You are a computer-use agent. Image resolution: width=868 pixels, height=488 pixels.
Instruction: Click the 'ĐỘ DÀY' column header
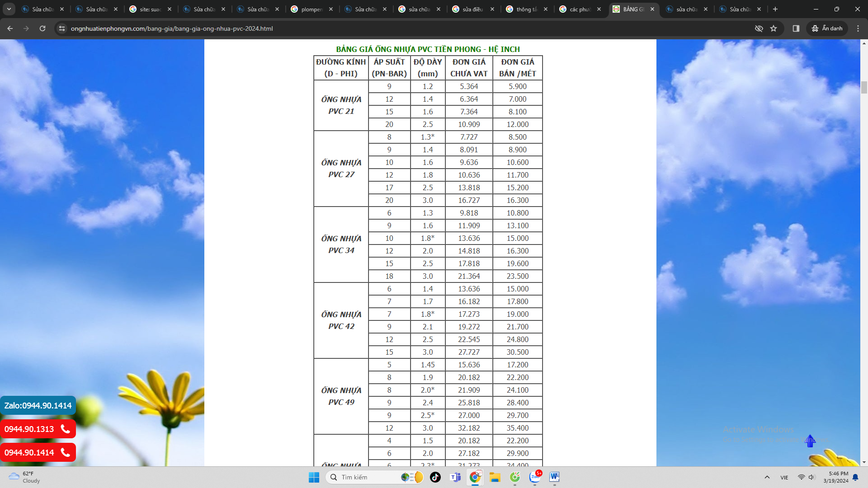coord(428,68)
